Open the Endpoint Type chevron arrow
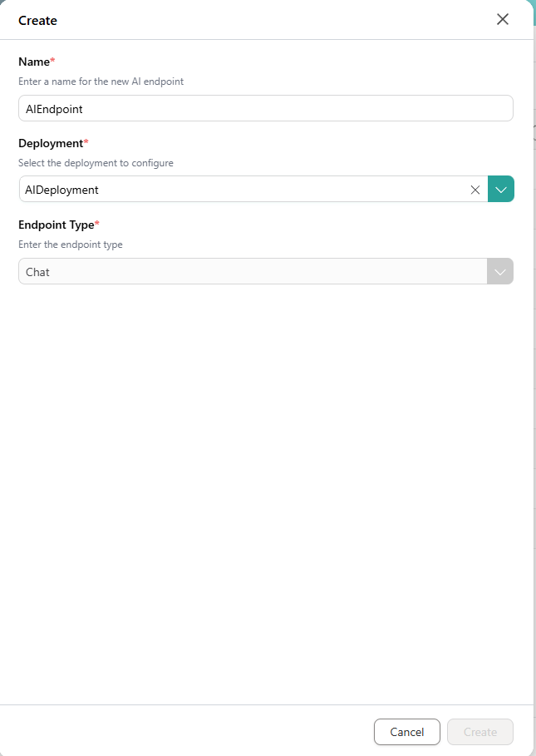Viewport: 536px width, 756px height. click(500, 272)
